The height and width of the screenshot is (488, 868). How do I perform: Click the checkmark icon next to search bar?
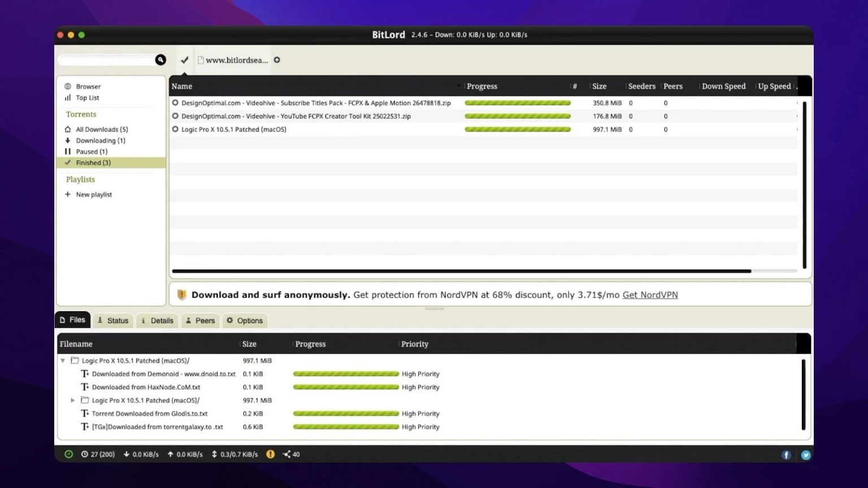(184, 59)
